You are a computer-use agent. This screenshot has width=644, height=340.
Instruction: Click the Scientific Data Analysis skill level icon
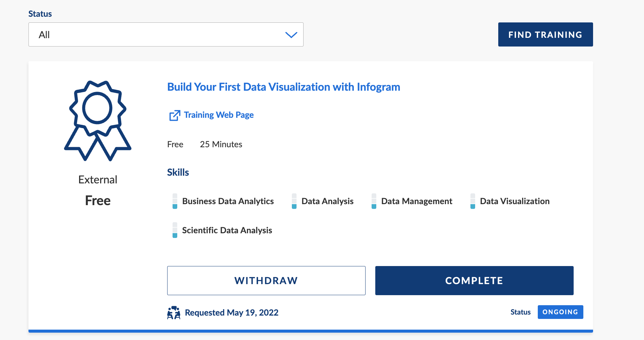click(175, 230)
